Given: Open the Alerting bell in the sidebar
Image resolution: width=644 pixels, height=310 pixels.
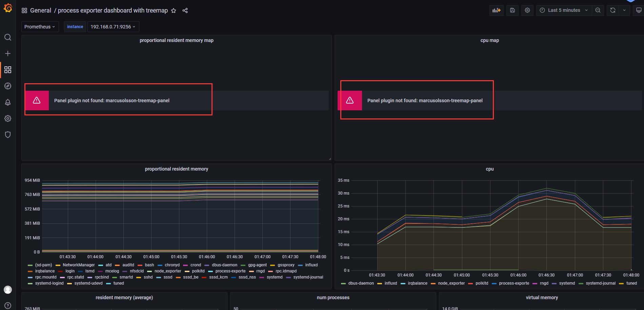Looking at the screenshot, I should click(8, 102).
